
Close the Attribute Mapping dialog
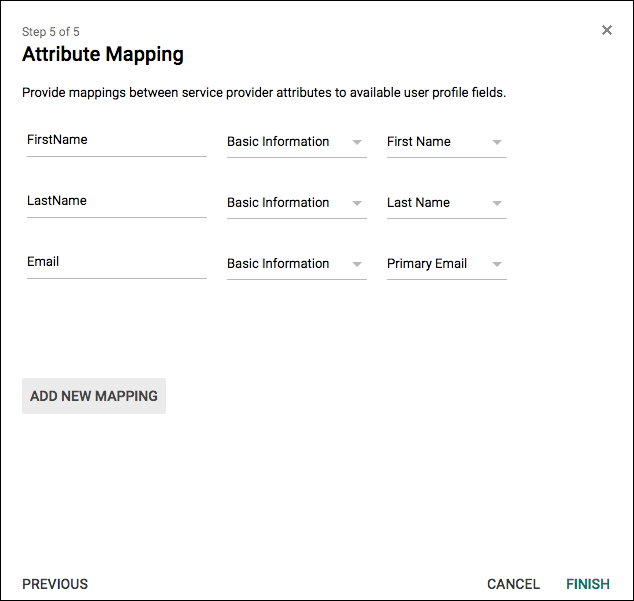607,30
